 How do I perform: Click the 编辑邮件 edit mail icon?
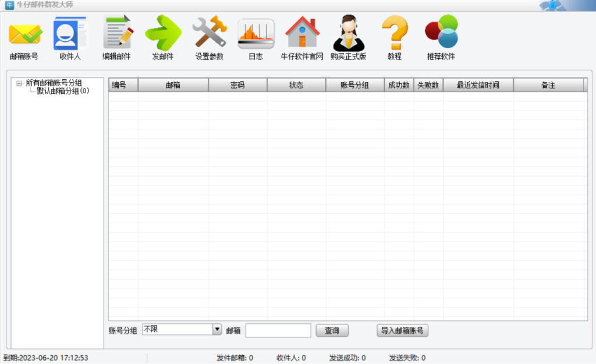pos(117,34)
